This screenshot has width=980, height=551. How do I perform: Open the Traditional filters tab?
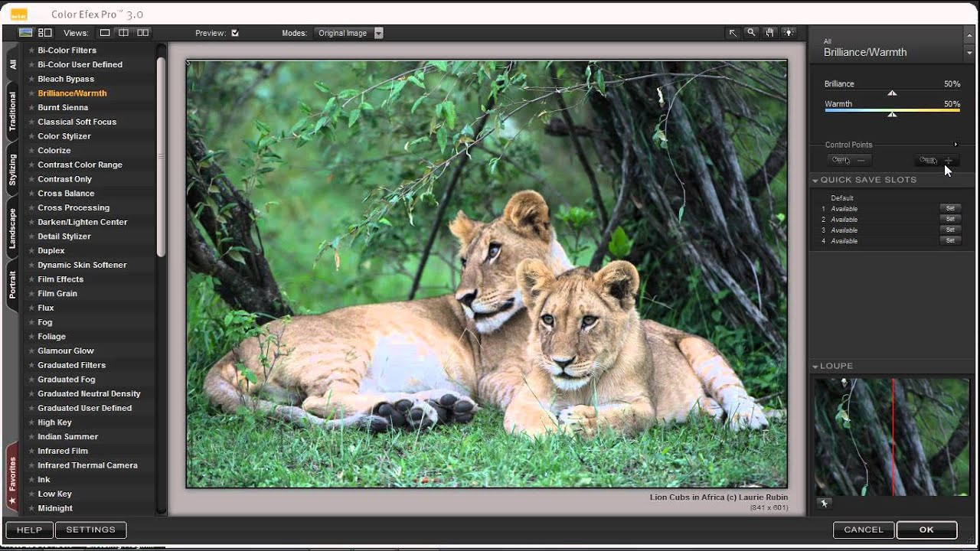click(x=12, y=112)
